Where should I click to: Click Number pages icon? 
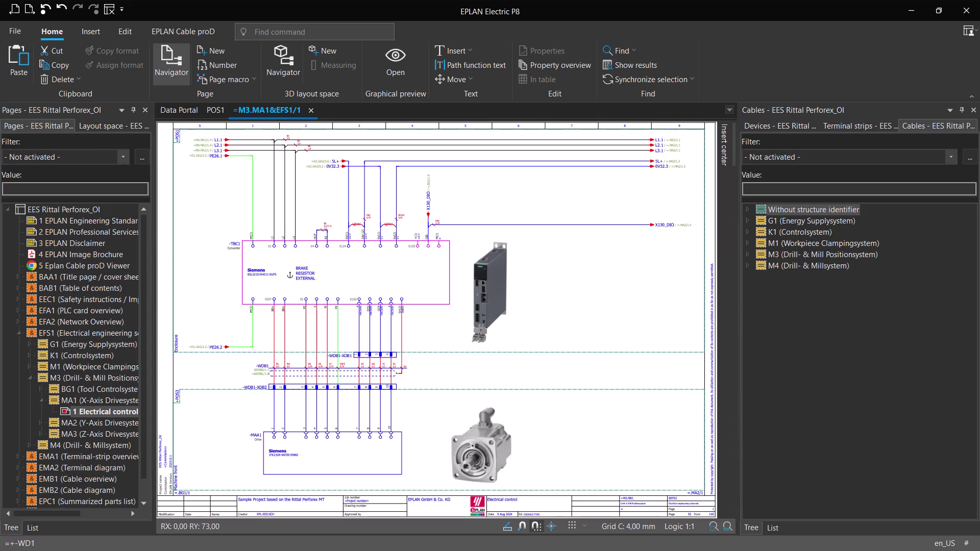click(202, 65)
